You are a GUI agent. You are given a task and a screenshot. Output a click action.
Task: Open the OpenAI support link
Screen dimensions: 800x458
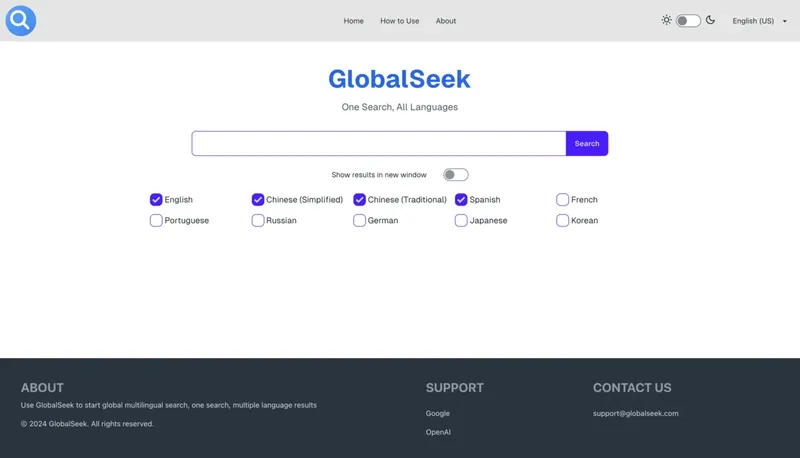pos(439,433)
